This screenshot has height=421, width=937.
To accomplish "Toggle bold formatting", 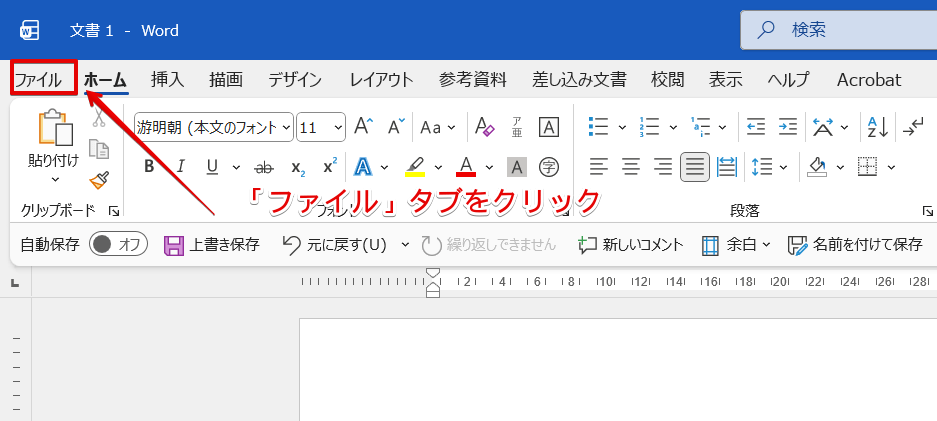I will (149, 167).
